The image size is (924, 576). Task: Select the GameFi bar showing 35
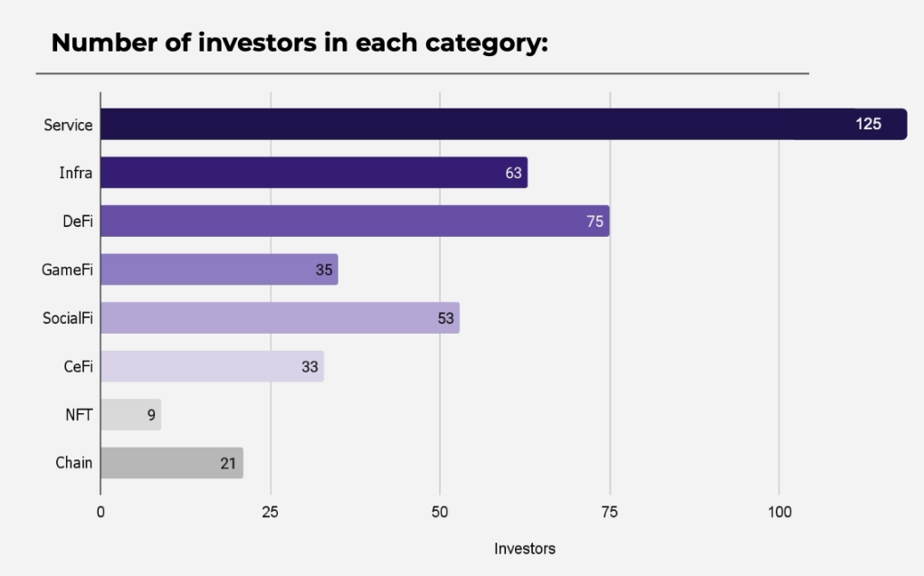pos(219,269)
